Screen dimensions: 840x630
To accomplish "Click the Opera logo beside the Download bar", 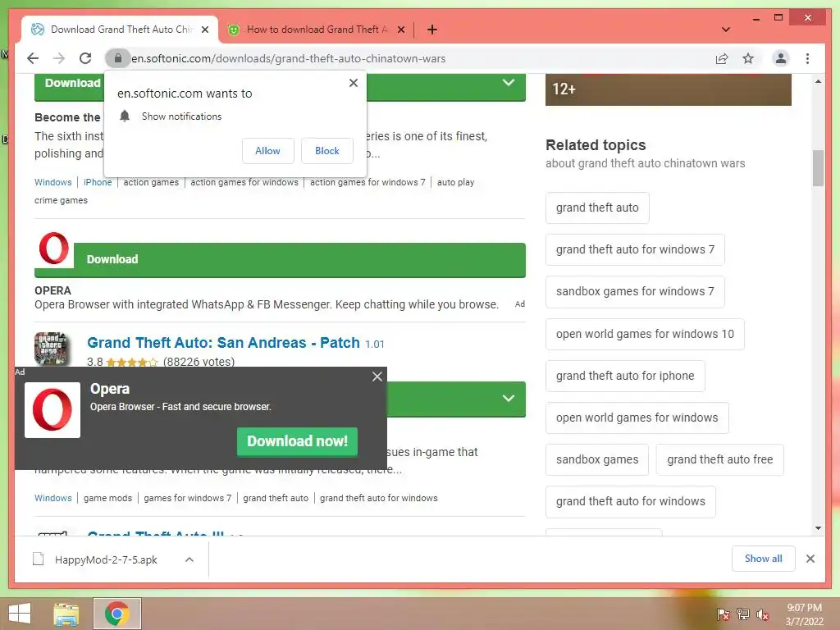I will (54, 248).
